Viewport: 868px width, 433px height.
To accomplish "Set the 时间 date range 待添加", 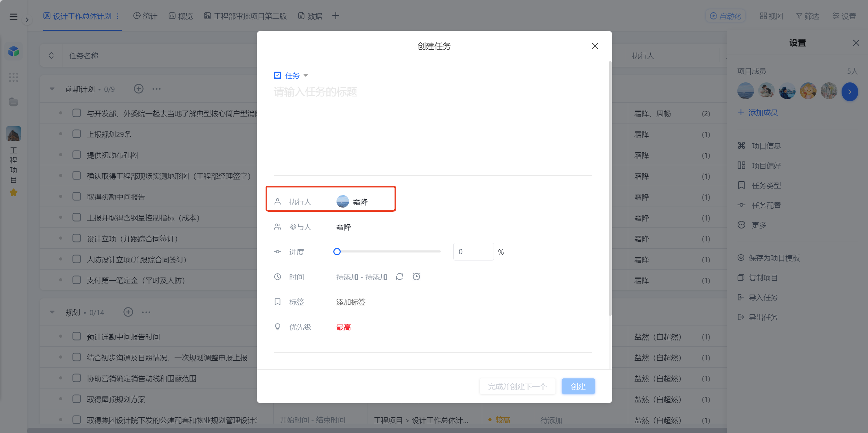I will (x=362, y=277).
